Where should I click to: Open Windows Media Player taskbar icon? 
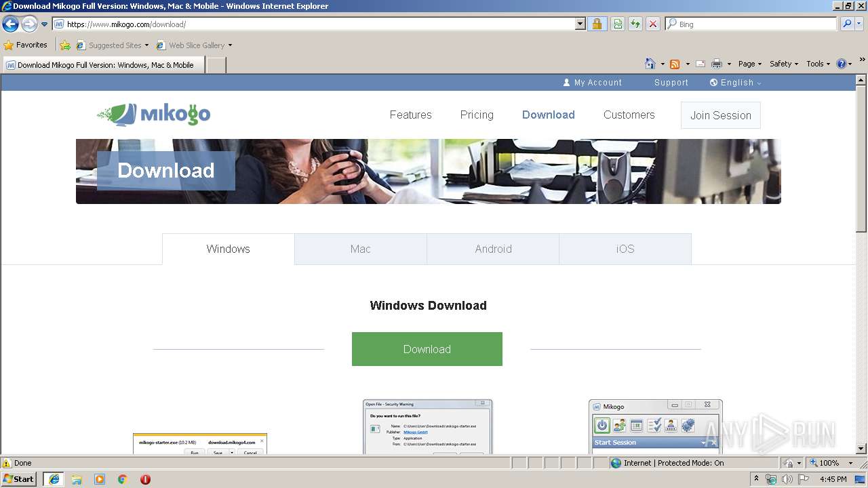(100, 479)
